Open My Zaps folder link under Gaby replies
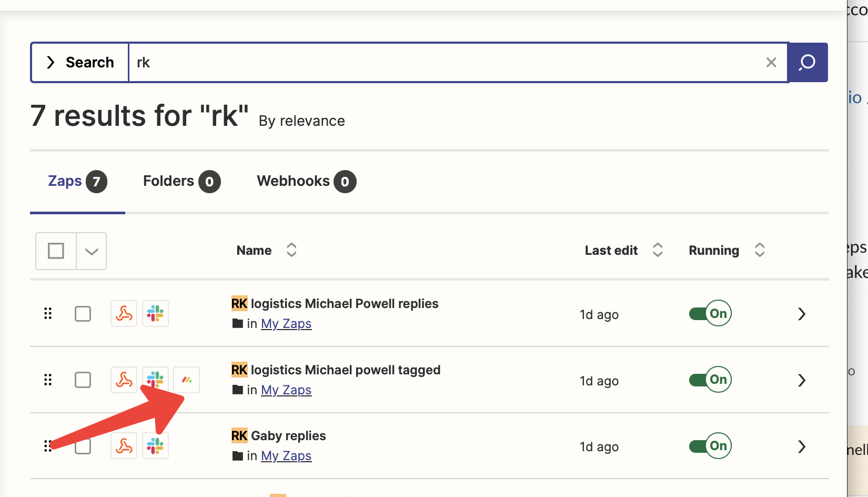The height and width of the screenshot is (497, 868). (x=286, y=456)
